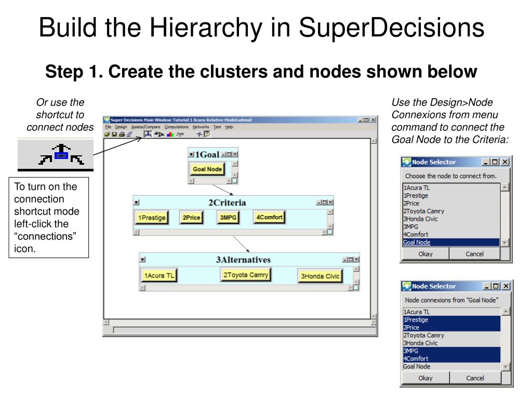Open the File menu
Image resolution: width=532 pixels, height=399 pixels.
pos(108,127)
